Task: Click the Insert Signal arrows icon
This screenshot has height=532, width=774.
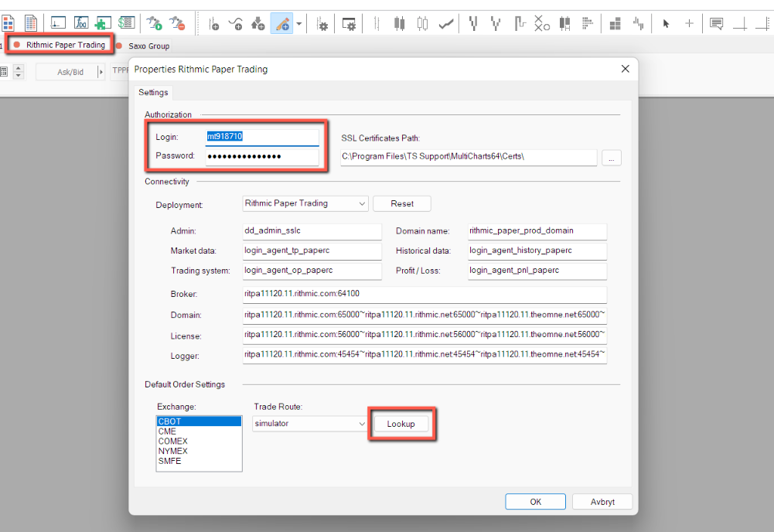Action: 258,24
